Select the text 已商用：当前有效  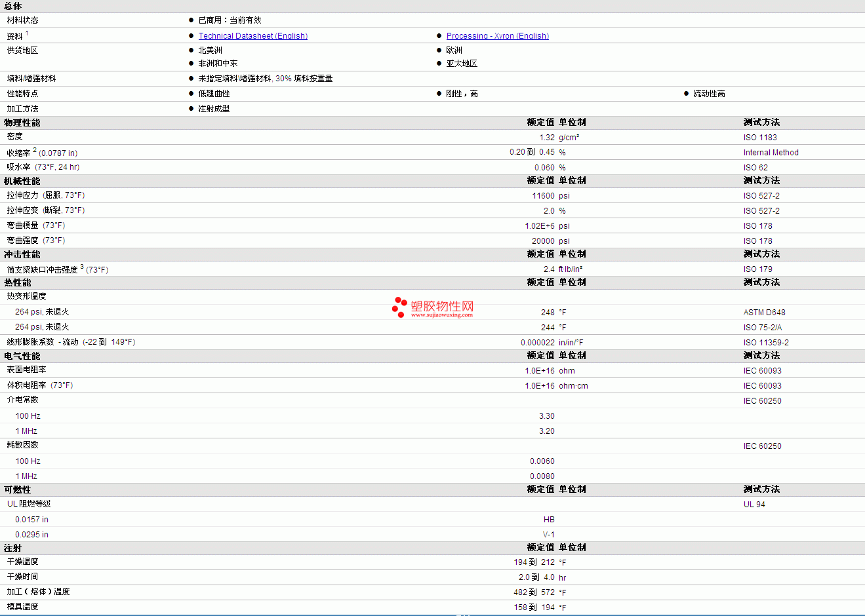click(230, 20)
